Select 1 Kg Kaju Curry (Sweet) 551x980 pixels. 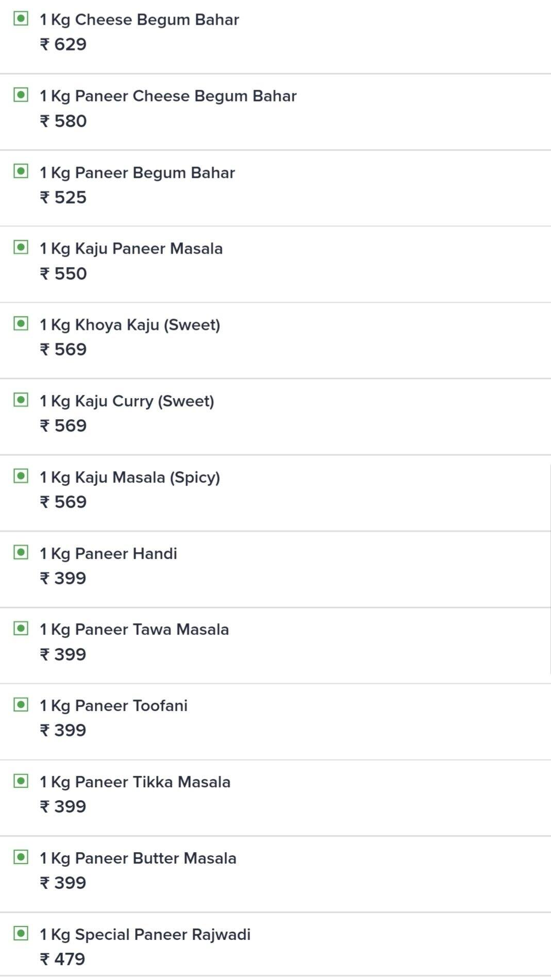point(127,401)
